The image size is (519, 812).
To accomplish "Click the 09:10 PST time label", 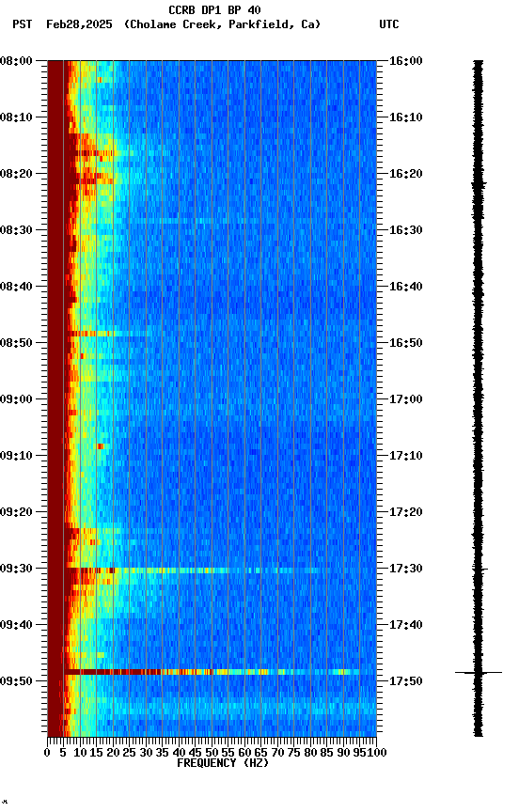I will pos(16,456).
